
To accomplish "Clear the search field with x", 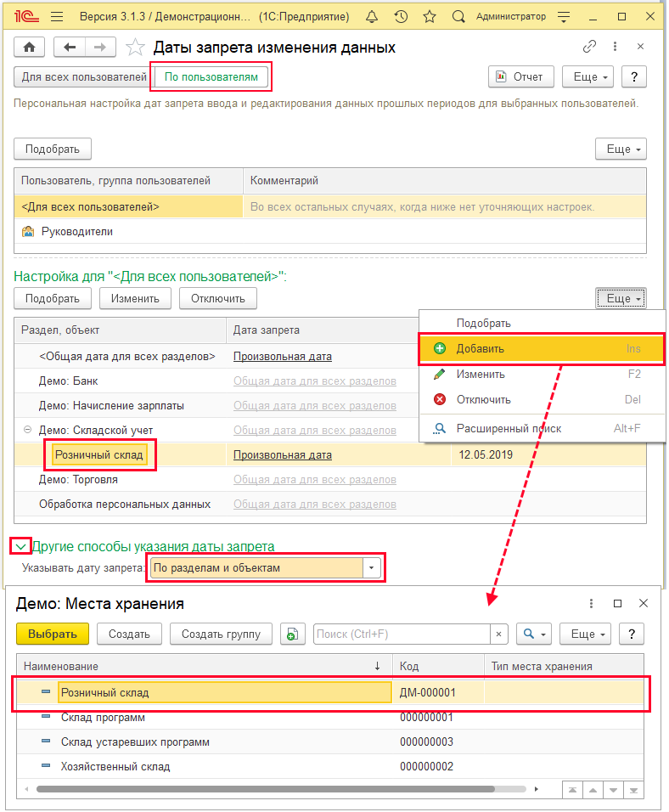I will (498, 634).
